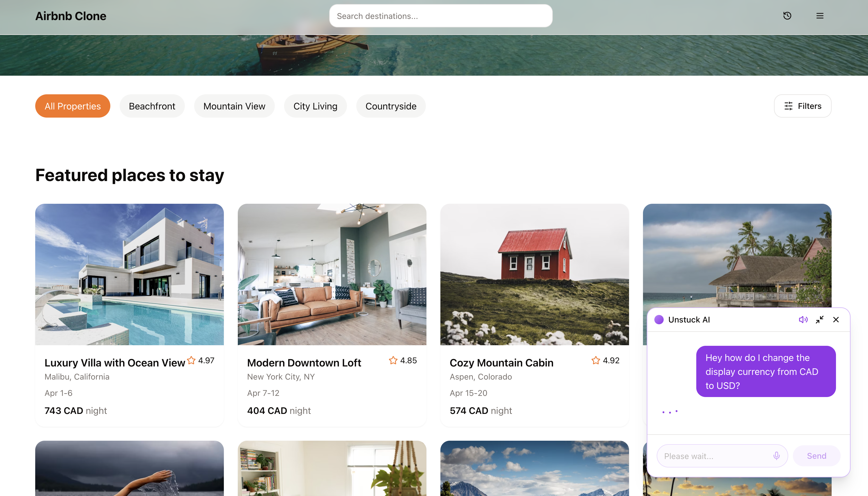Click the Send button in chat
Viewport: 868px width, 496px height.
pyautogui.click(x=816, y=456)
